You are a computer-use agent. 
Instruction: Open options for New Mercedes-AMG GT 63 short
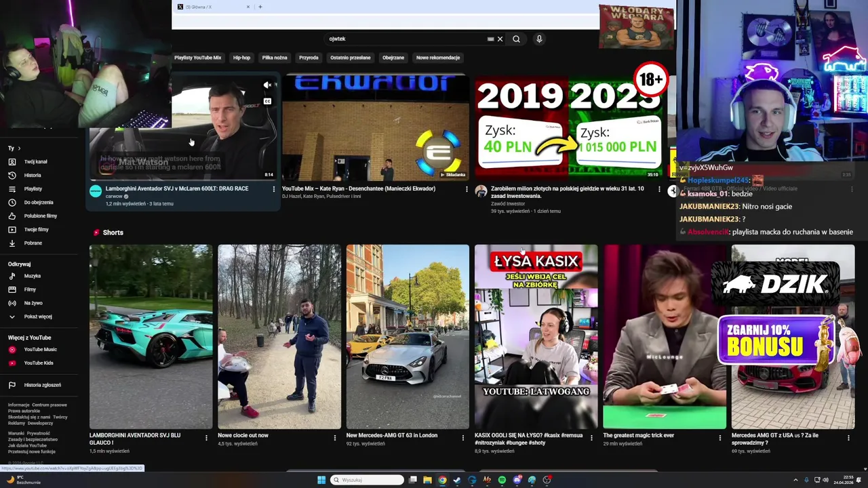click(463, 438)
